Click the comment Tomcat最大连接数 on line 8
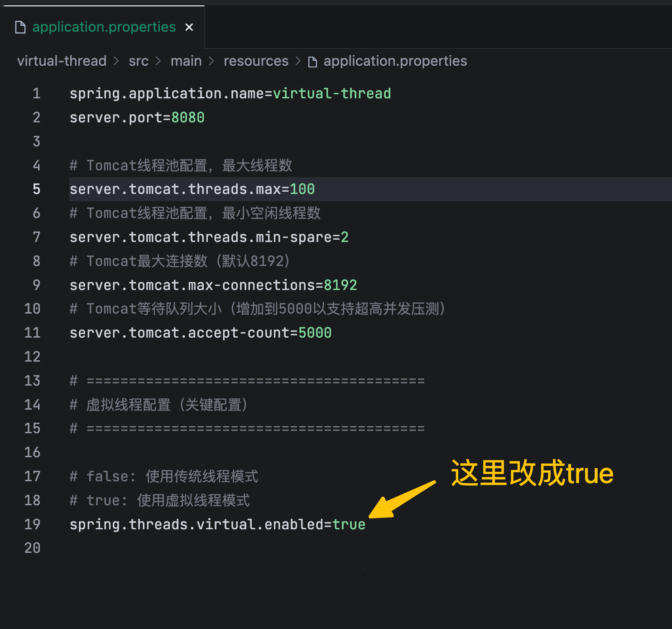The image size is (672, 629). click(x=180, y=261)
